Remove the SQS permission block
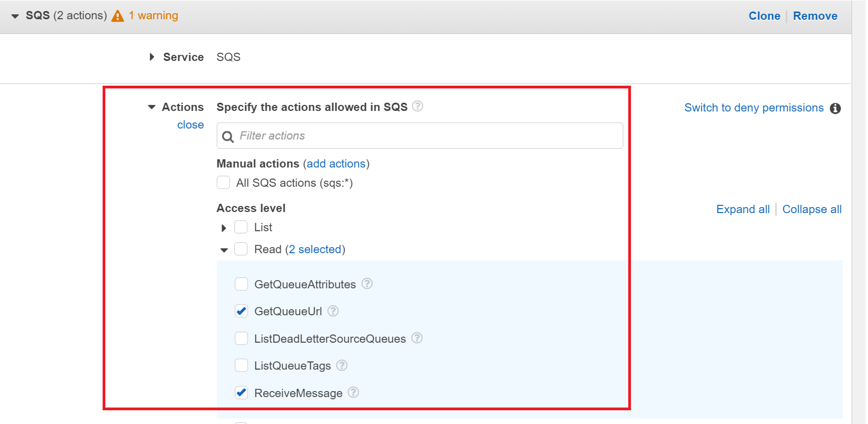This screenshot has width=868, height=424. tap(815, 16)
